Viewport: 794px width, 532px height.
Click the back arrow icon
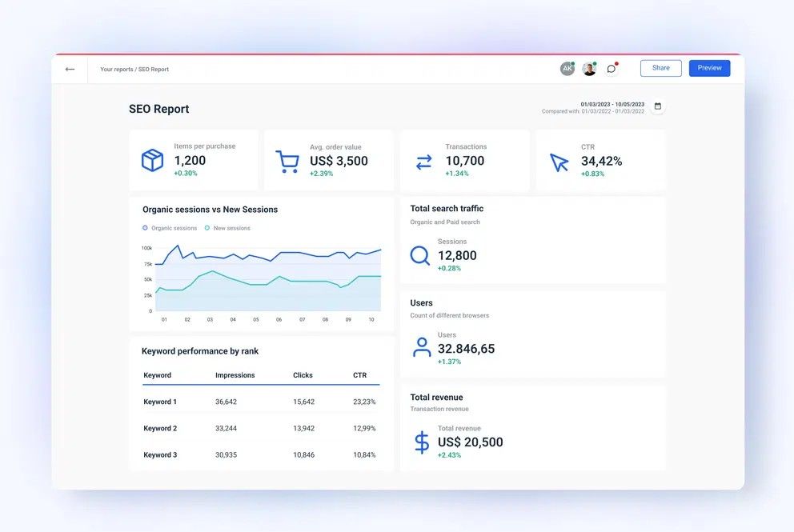[x=70, y=70]
